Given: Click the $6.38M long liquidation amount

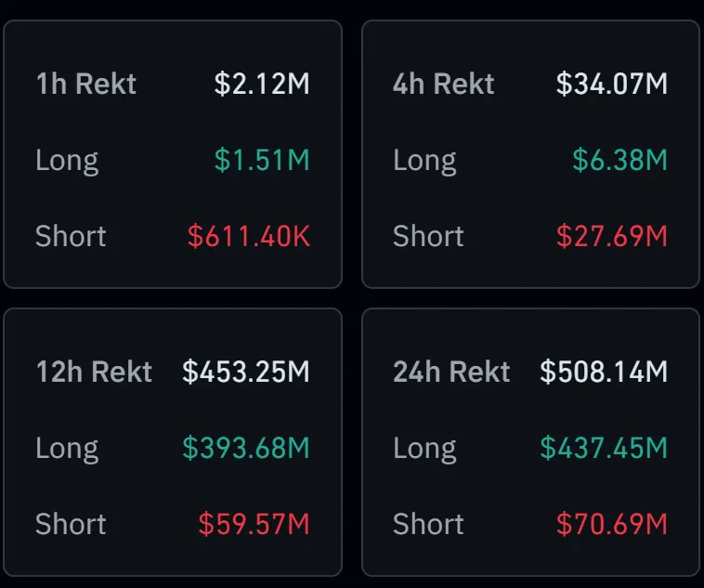Looking at the screenshot, I should 619,160.
